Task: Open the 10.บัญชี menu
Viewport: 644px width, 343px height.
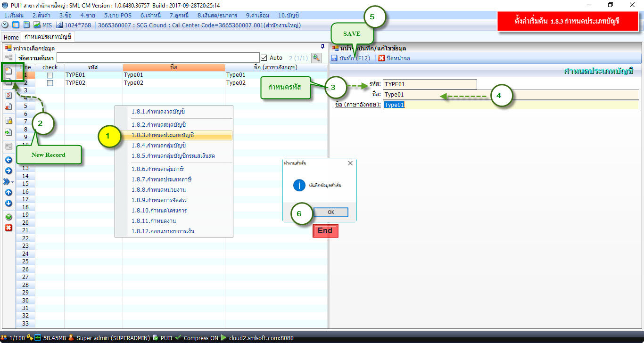Action: tap(289, 15)
